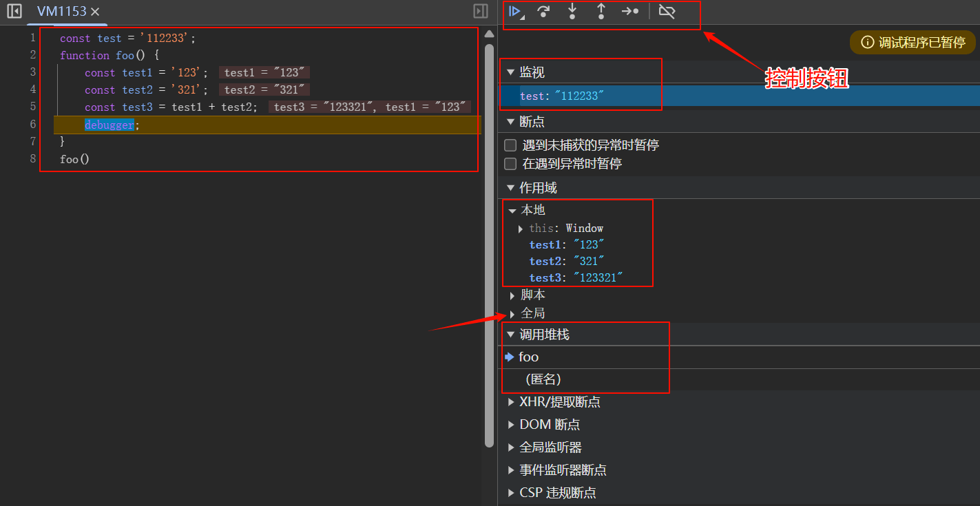
Task: Enable 在遇到异常时暂停 checkbox
Action: [510, 164]
